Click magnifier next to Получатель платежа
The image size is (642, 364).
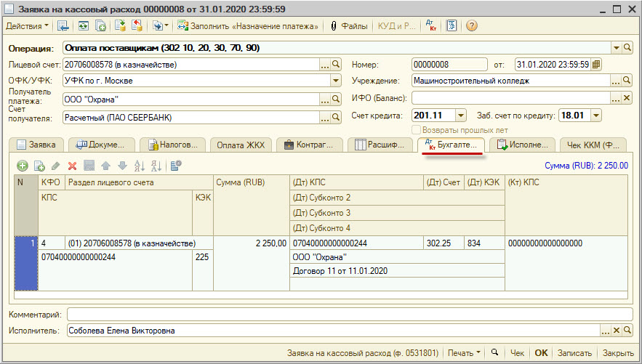click(336, 99)
